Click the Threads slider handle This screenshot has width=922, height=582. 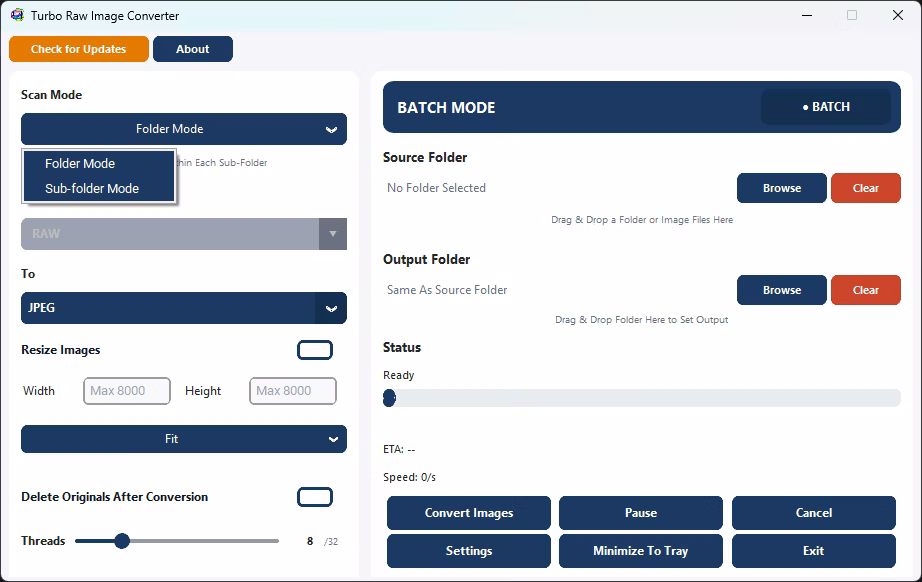(122, 541)
